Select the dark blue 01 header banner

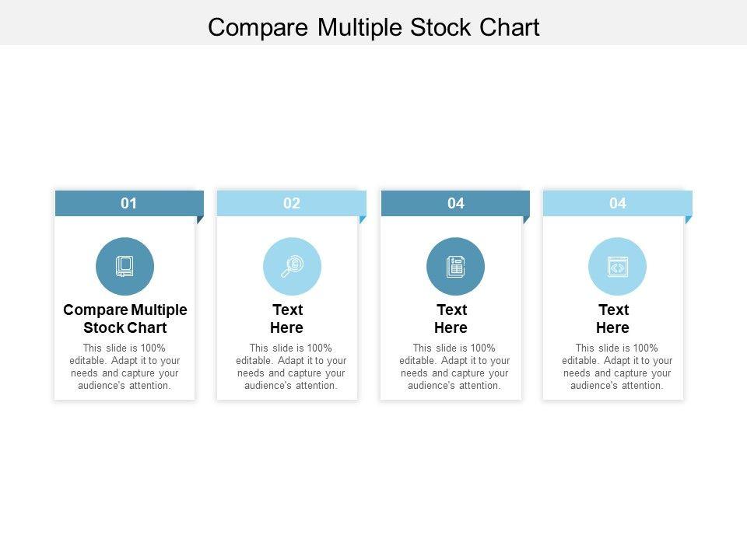tap(129, 204)
